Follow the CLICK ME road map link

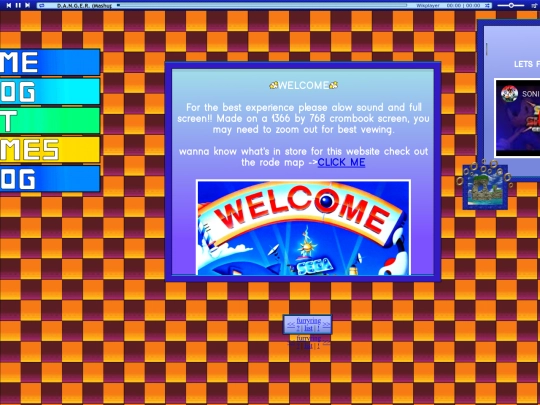coord(341,162)
